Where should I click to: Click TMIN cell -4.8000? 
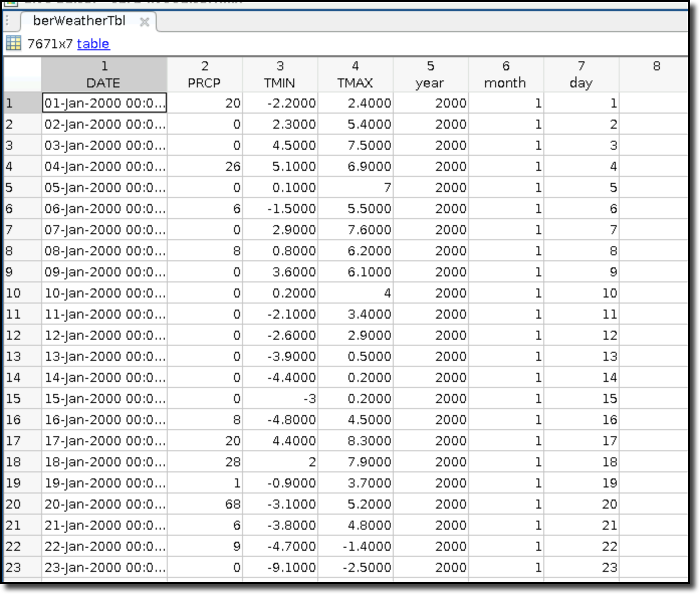(x=280, y=420)
